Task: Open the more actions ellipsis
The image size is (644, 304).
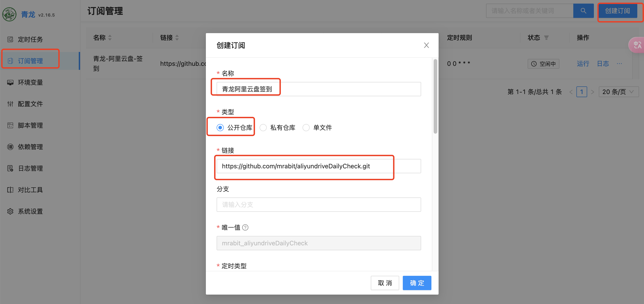Action: click(x=619, y=64)
